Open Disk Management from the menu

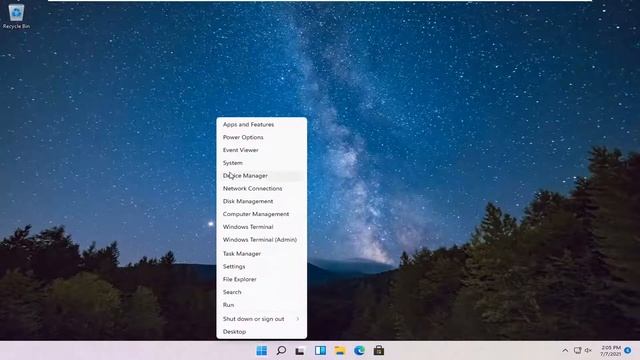tap(262, 201)
